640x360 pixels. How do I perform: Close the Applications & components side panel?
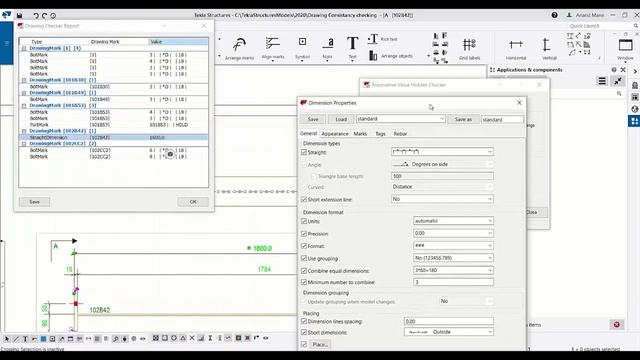click(x=623, y=70)
